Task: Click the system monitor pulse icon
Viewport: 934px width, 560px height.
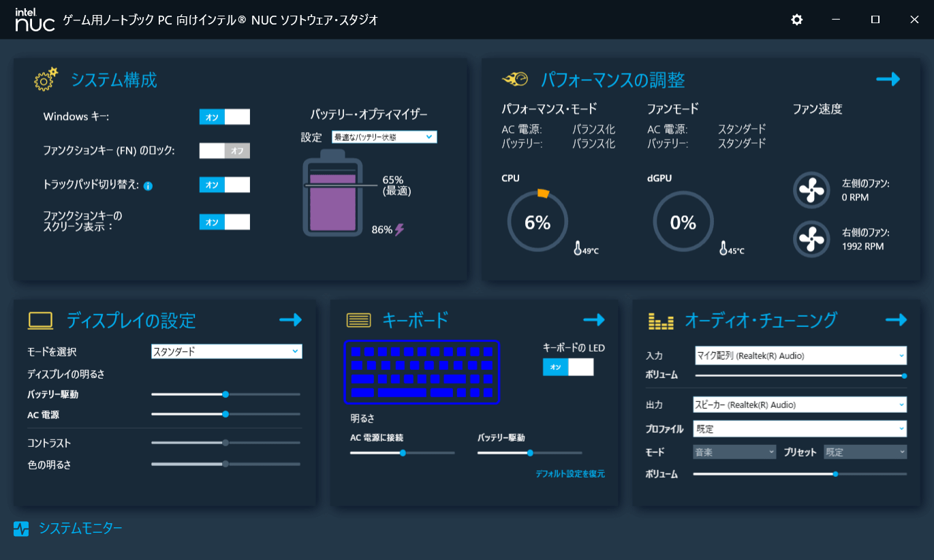Action: point(21,529)
